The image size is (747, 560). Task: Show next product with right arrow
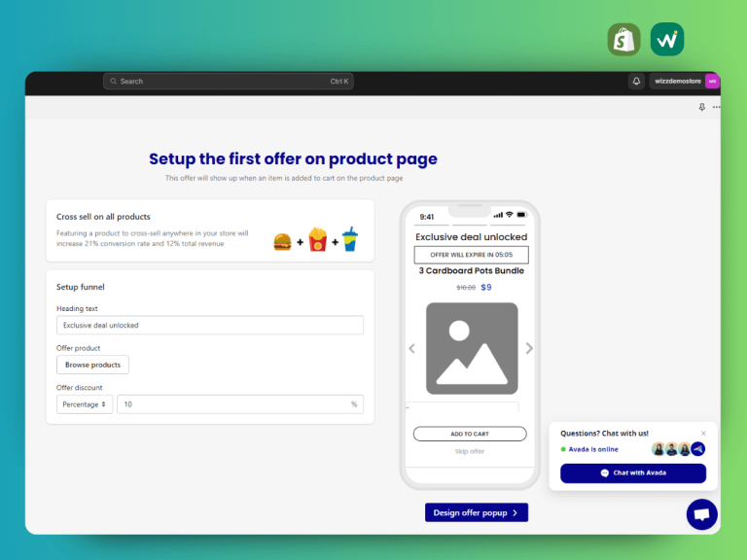529,349
